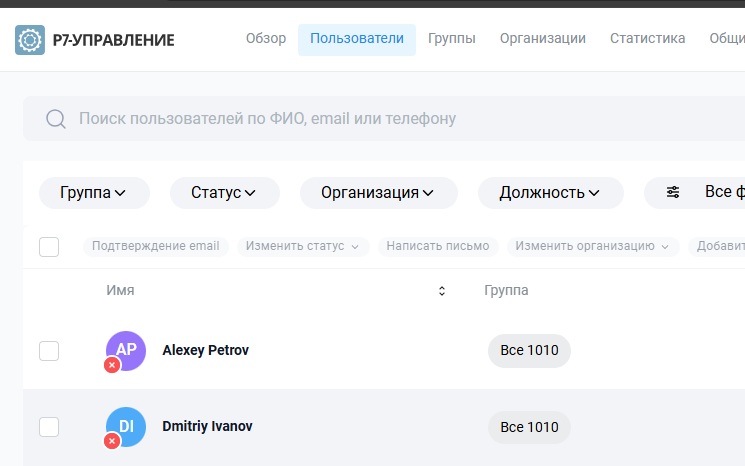745x466 pixels.
Task: Expand the Группа filter dropdown
Action: point(93,193)
